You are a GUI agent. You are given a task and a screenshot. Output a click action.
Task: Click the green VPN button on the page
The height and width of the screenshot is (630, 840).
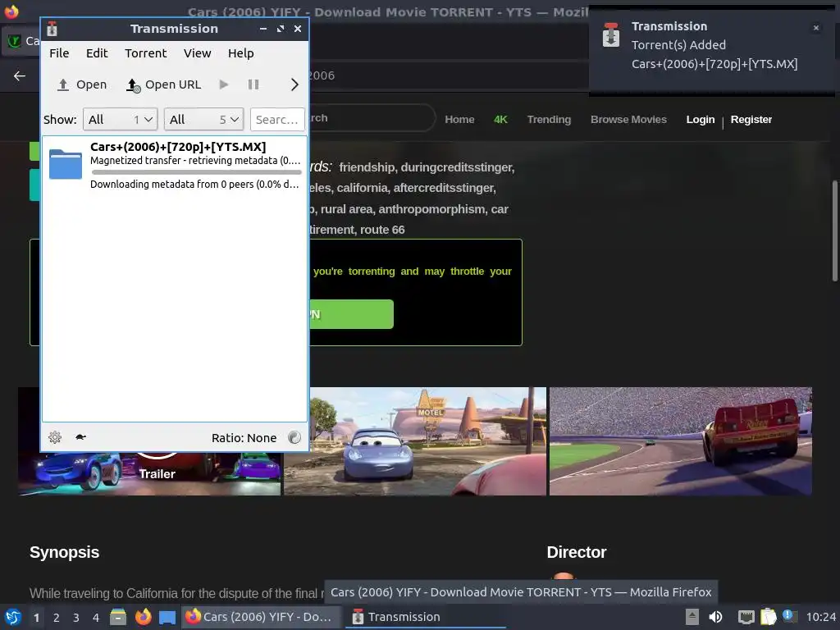(351, 314)
